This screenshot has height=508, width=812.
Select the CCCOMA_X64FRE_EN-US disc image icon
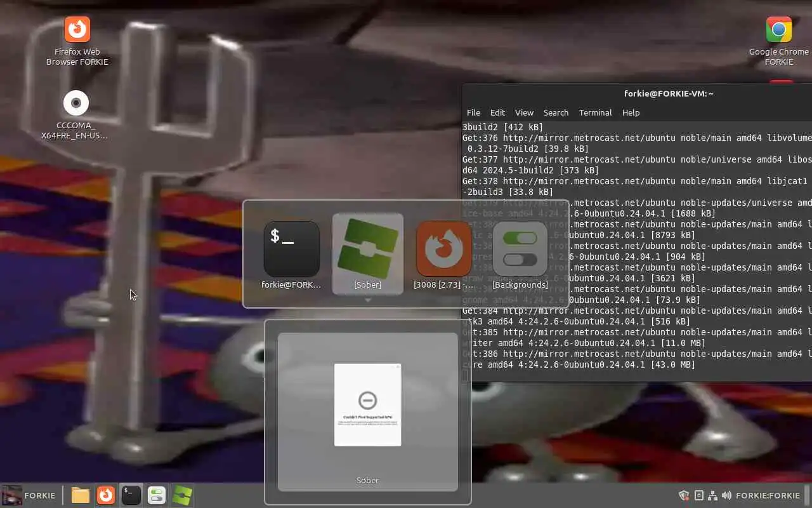[x=75, y=115]
